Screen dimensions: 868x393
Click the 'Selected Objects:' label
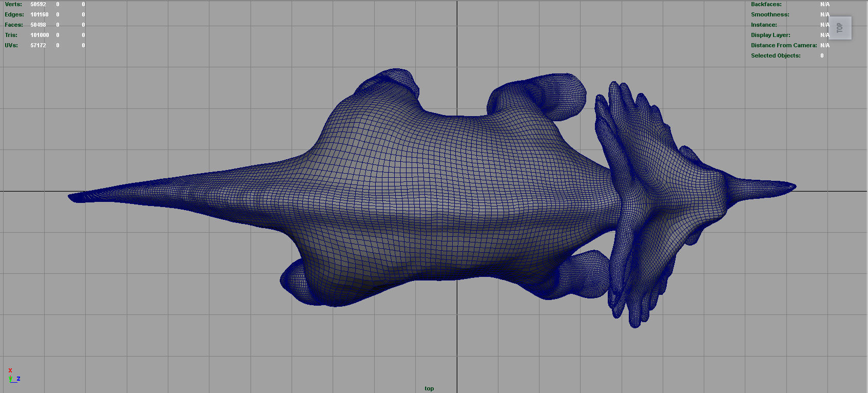[x=776, y=55]
